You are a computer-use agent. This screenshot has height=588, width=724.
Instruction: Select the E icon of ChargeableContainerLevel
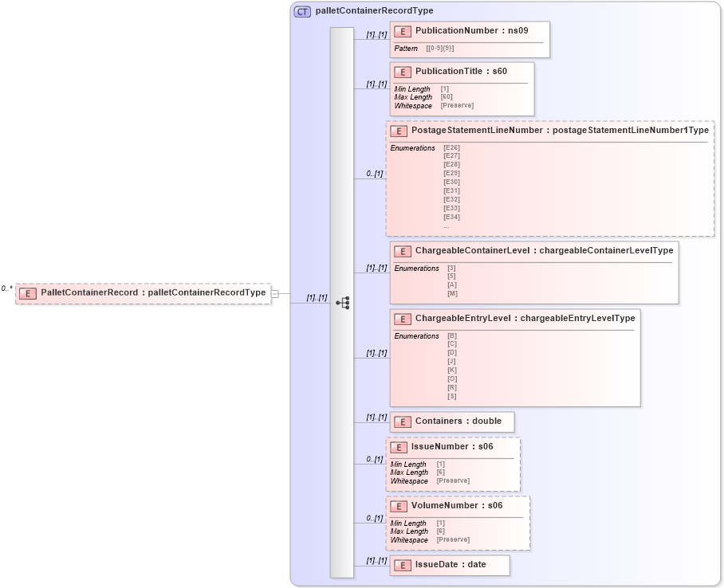tap(399, 250)
